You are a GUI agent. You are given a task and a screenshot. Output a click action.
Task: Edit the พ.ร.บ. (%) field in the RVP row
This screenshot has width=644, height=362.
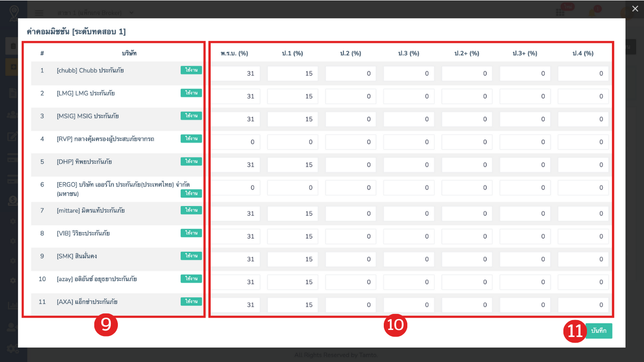tap(235, 142)
